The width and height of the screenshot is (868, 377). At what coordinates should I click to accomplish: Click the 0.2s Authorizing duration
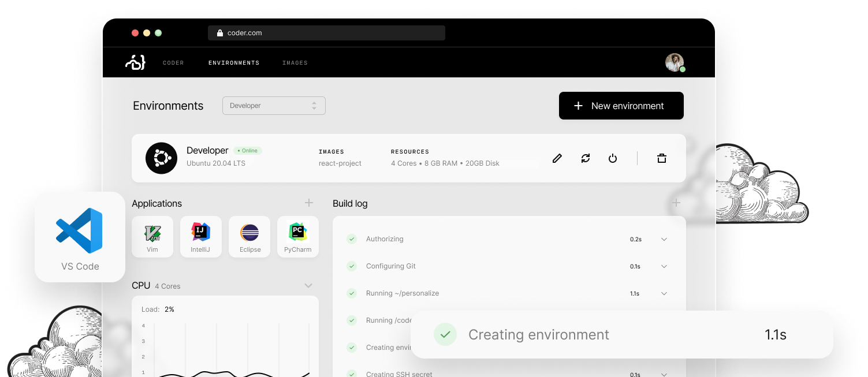tap(636, 239)
